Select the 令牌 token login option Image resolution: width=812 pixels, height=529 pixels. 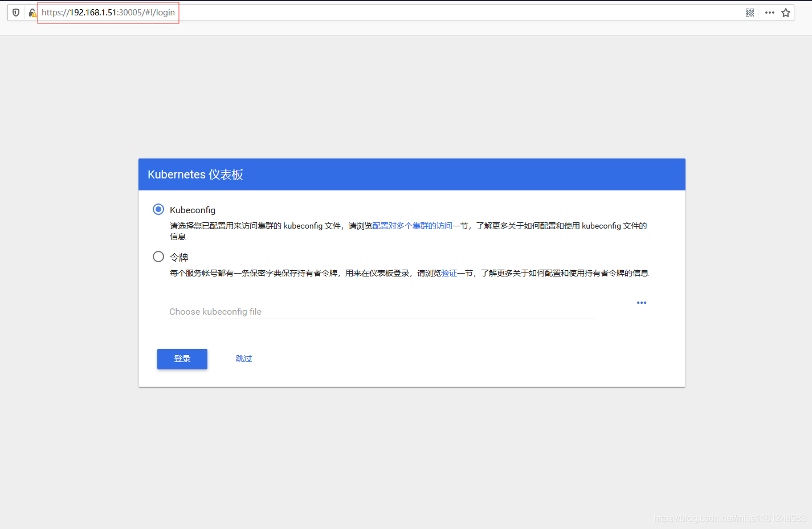[x=158, y=257]
